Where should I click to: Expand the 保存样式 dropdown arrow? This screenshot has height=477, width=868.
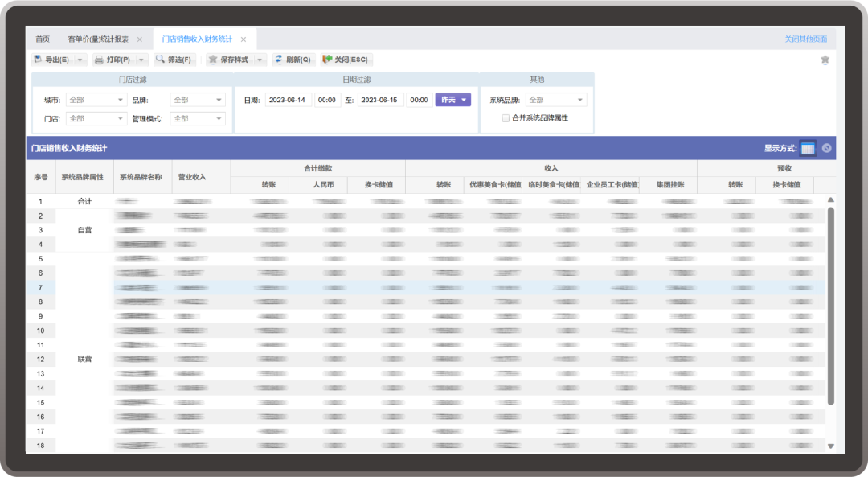[x=260, y=60]
